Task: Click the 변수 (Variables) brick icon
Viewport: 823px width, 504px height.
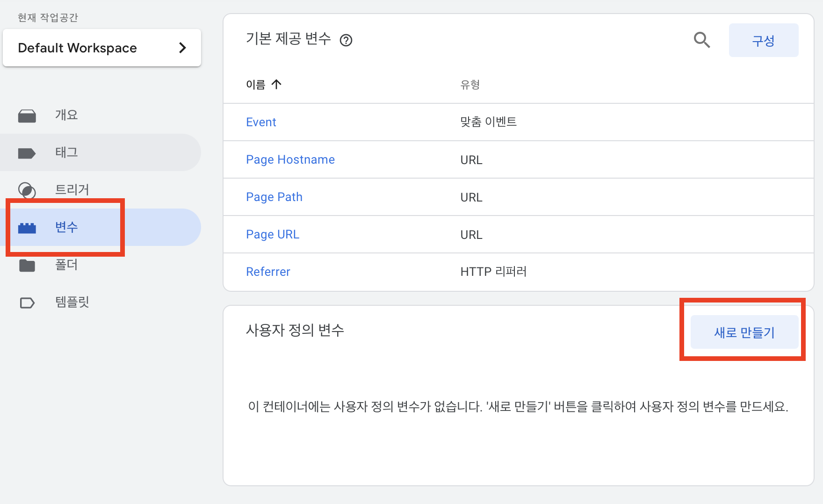Action: coord(27,227)
